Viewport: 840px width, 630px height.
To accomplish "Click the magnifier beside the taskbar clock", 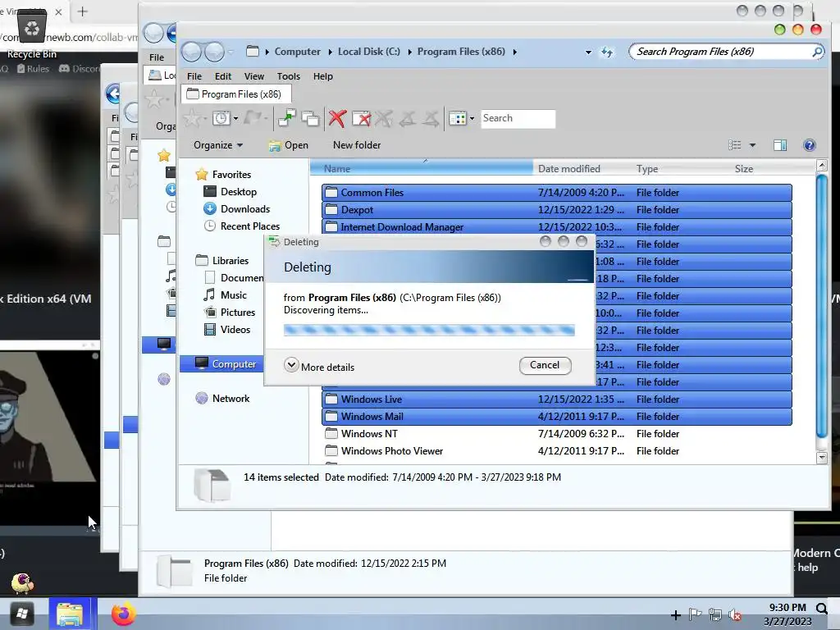I will (x=821, y=608).
